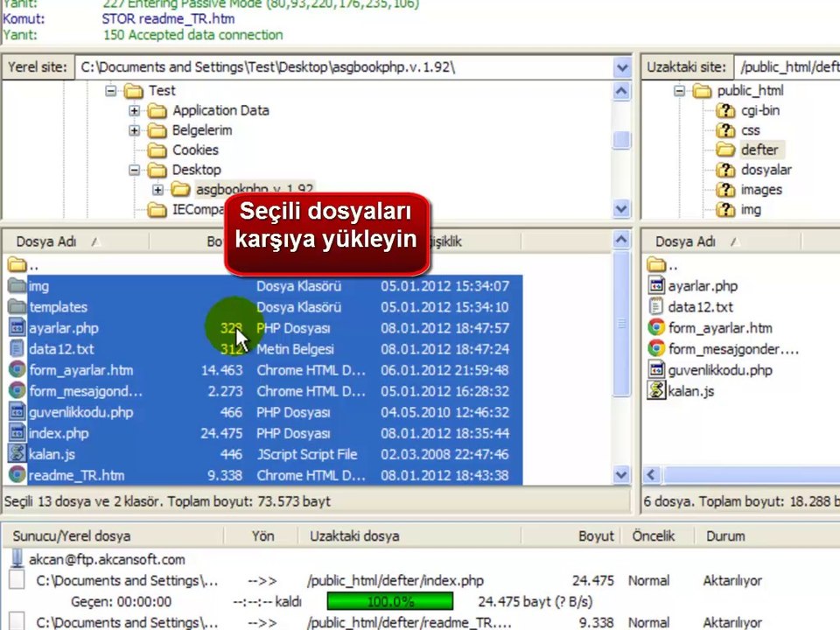This screenshot has height=630, width=840.
Task: Click the ayarlar.php file icon in local list
Action: click(x=17, y=327)
